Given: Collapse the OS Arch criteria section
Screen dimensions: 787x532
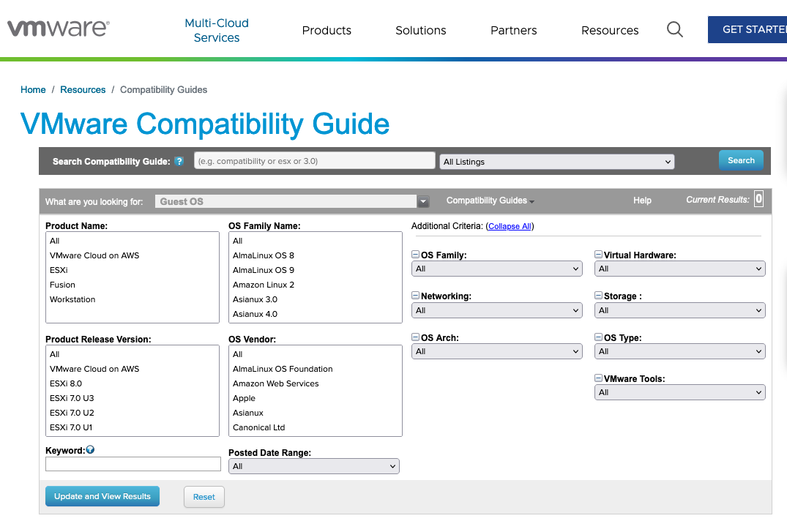Looking at the screenshot, I should pos(415,337).
